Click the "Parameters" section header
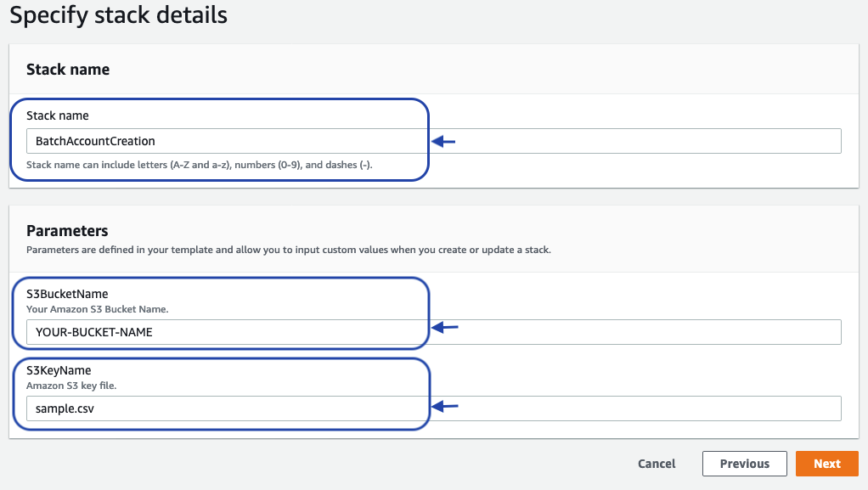 67,230
